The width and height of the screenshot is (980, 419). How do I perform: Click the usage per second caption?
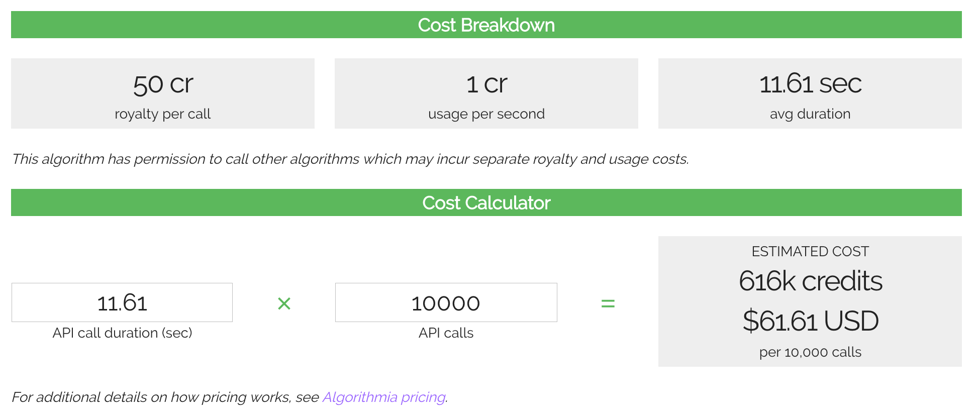(x=486, y=114)
